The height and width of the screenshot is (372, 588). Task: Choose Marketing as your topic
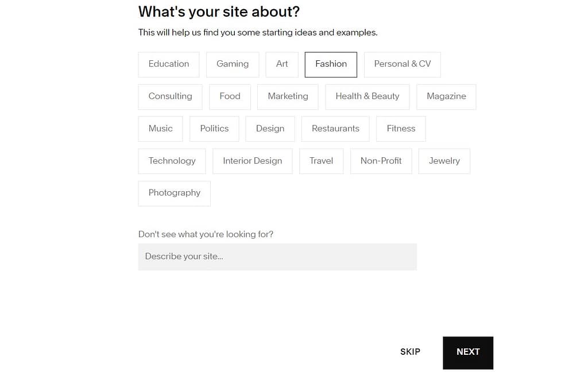(288, 96)
